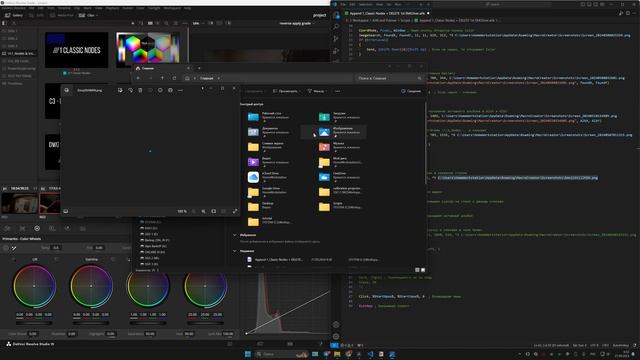Open the first palette icon in Resolve color toolbar
640x360 pixels.
tap(7, 229)
